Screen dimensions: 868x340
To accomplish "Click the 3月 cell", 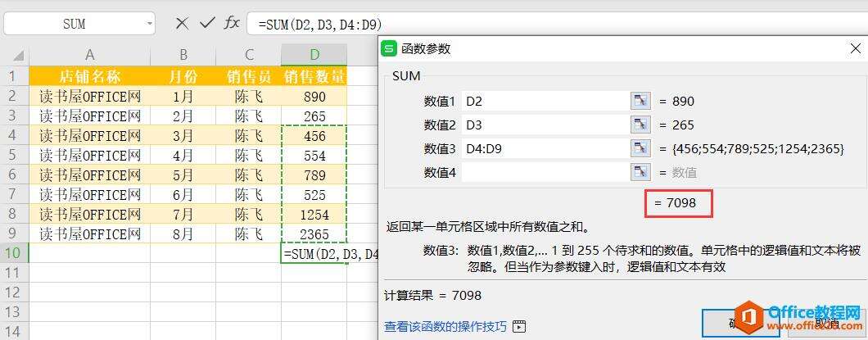I will (x=183, y=136).
